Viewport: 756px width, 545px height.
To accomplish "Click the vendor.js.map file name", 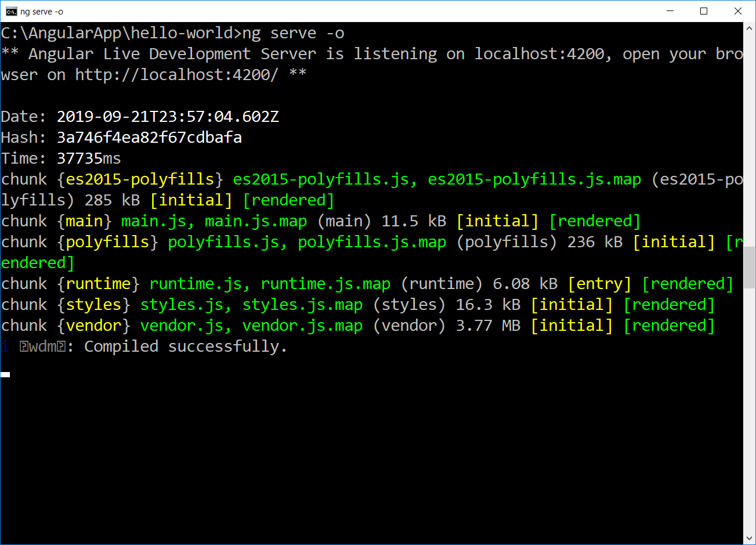I will [302, 326].
